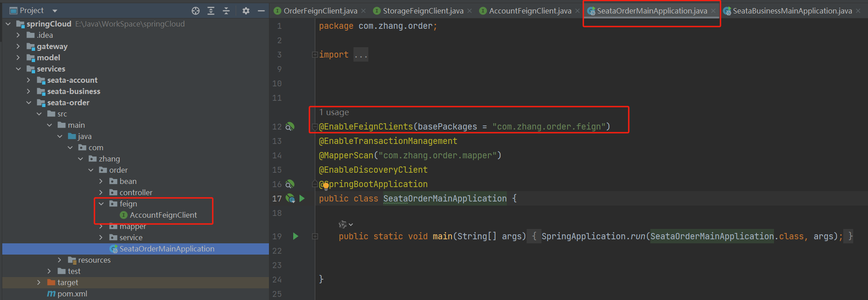Click run gutter icon on line 17
868x300 pixels.
pyautogui.click(x=302, y=198)
